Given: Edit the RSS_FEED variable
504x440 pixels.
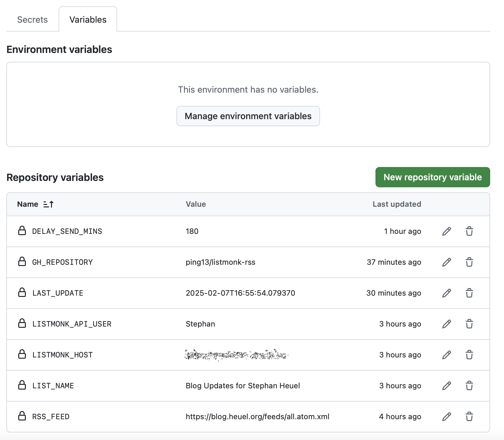Looking at the screenshot, I should tap(447, 417).
